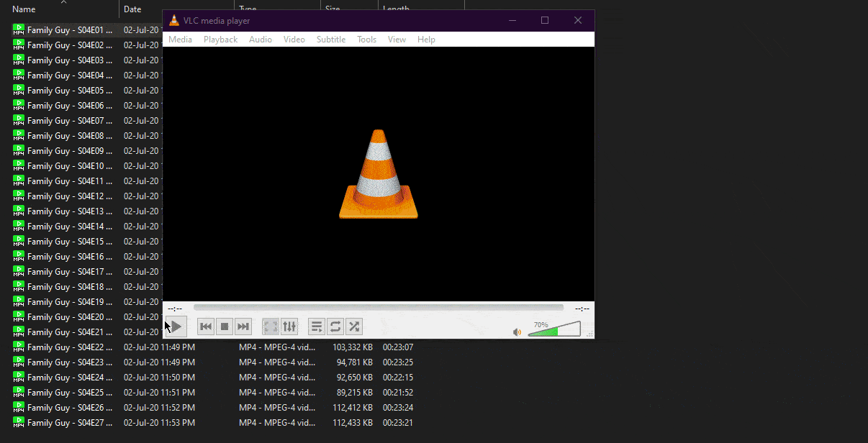Stop playback with the Stop button

[x=225, y=327]
